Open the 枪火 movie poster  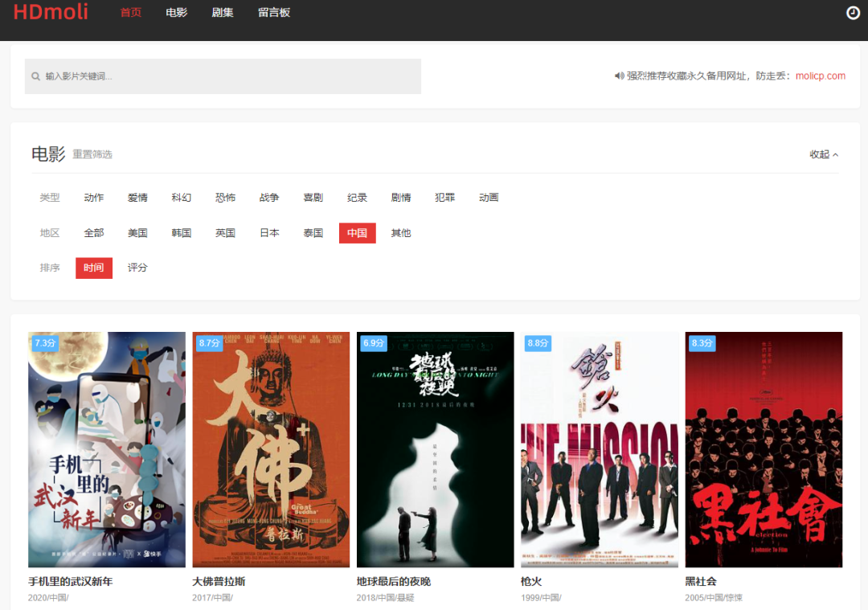[x=600, y=449]
